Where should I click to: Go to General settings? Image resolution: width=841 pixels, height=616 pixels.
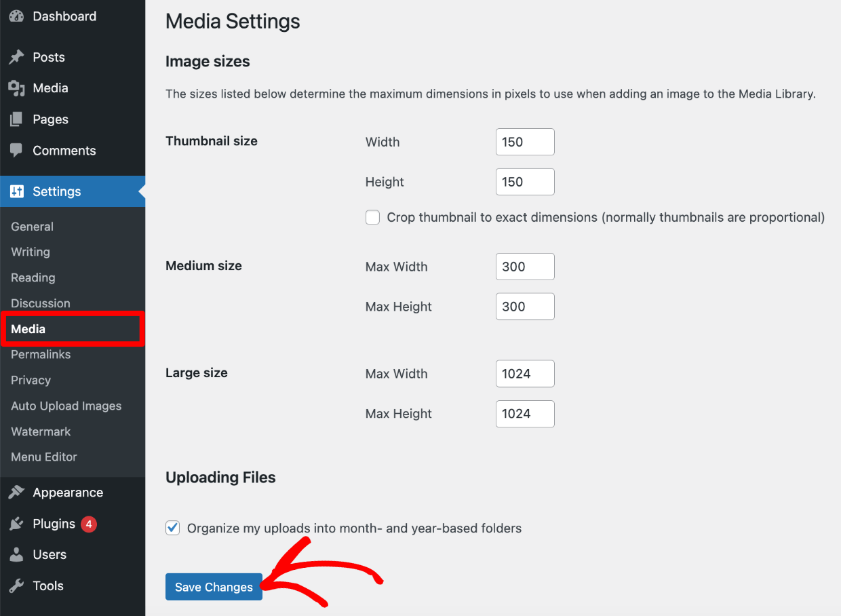pos(32,226)
